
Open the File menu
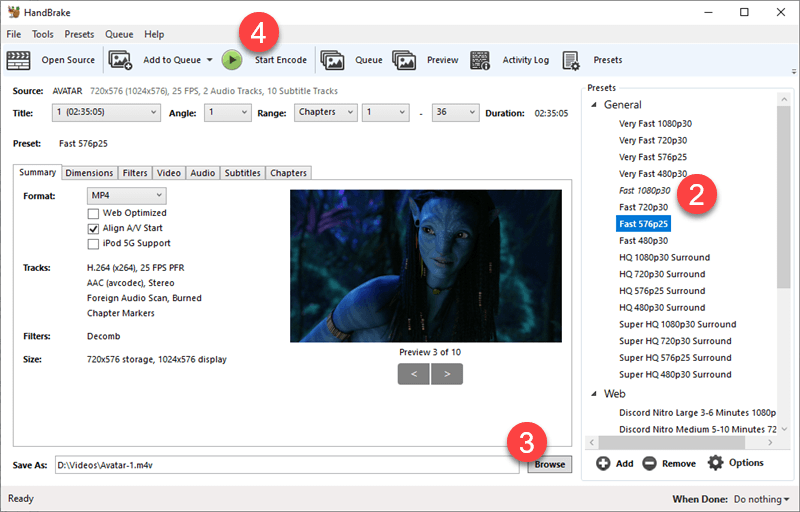coord(14,34)
